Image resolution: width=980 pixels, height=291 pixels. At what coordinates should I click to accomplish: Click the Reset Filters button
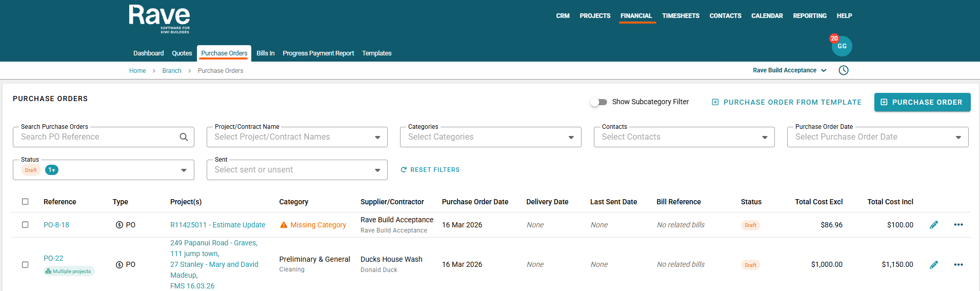click(430, 170)
